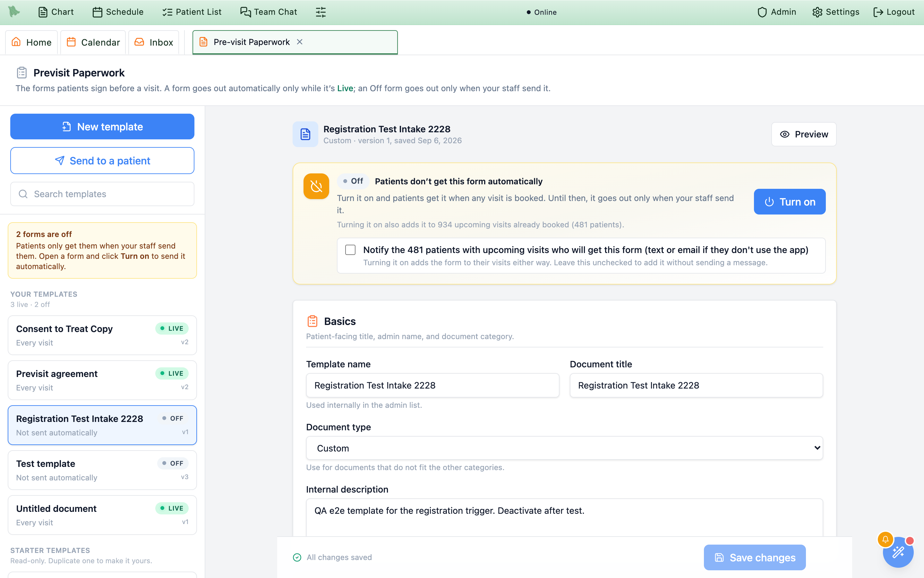924x578 pixels.
Task: Click the app logo in the top bar
Action: (x=14, y=12)
